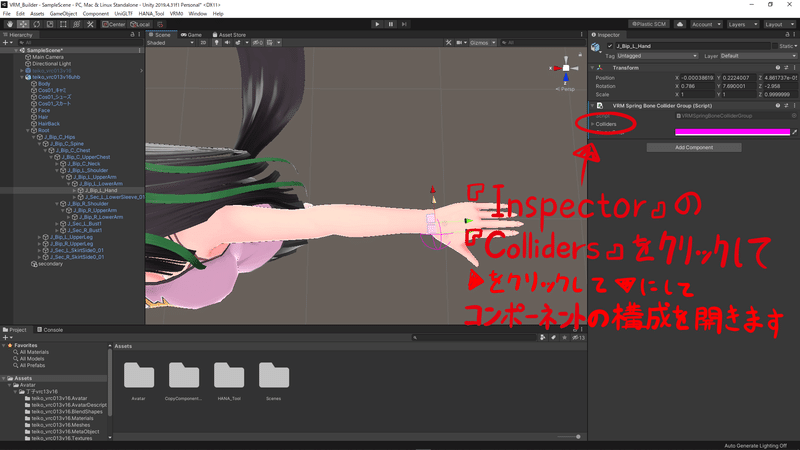
Task: Open scene camera settings icon
Action: pyautogui.click(x=461, y=43)
